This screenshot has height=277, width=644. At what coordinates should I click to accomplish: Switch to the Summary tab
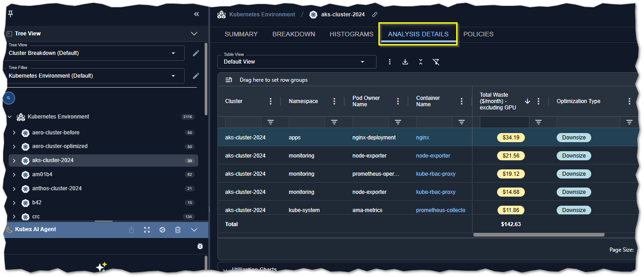point(241,34)
